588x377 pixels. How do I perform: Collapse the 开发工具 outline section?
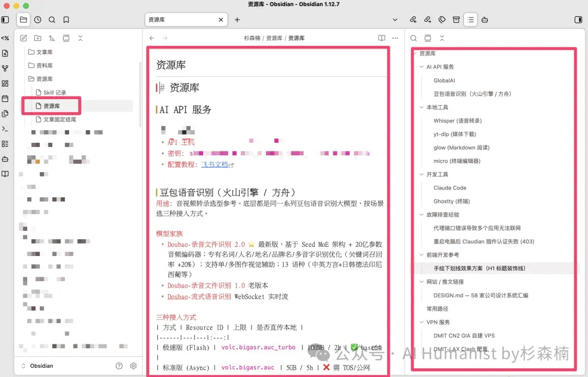421,174
